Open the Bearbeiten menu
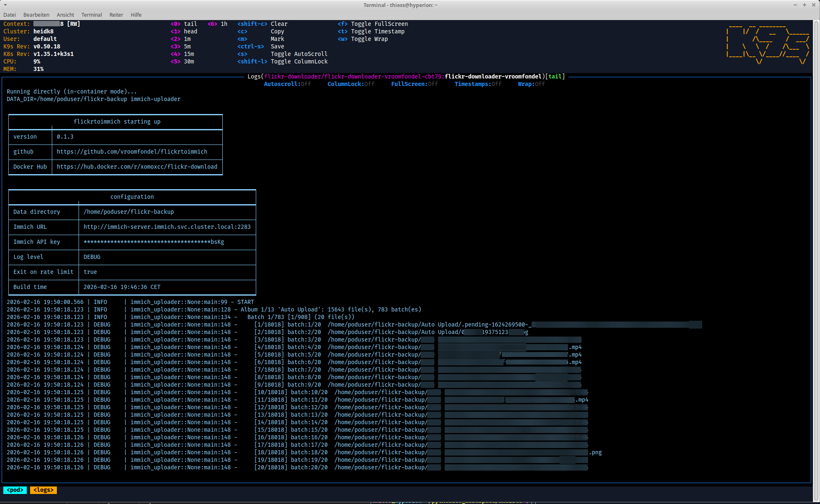Viewport: 820px width, 504px height. point(36,15)
